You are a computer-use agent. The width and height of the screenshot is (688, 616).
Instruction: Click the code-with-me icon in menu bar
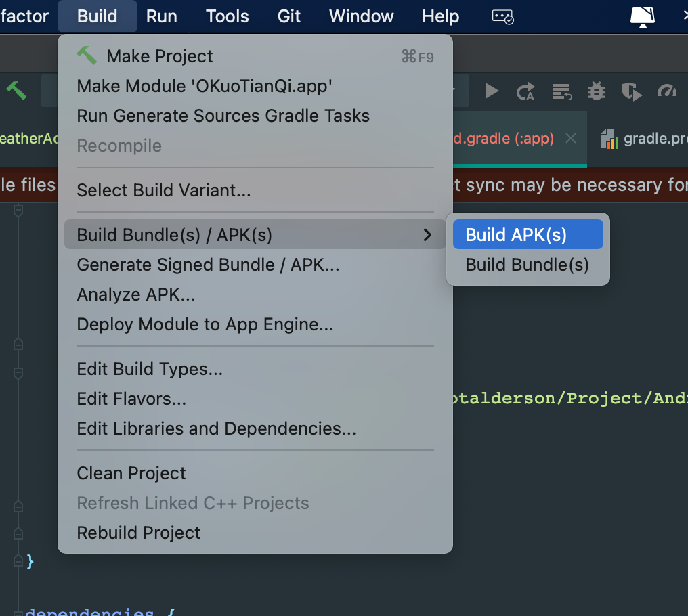[x=503, y=17]
